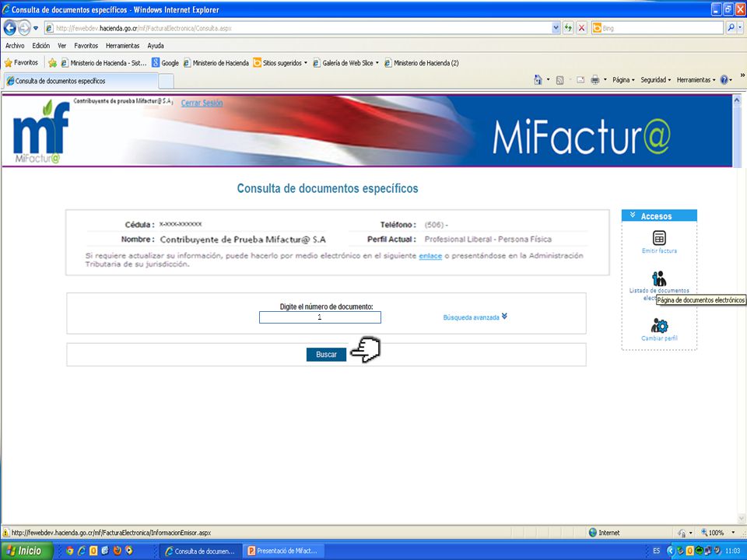Click the document number input field
This screenshot has width=747, height=560.
tap(320, 317)
